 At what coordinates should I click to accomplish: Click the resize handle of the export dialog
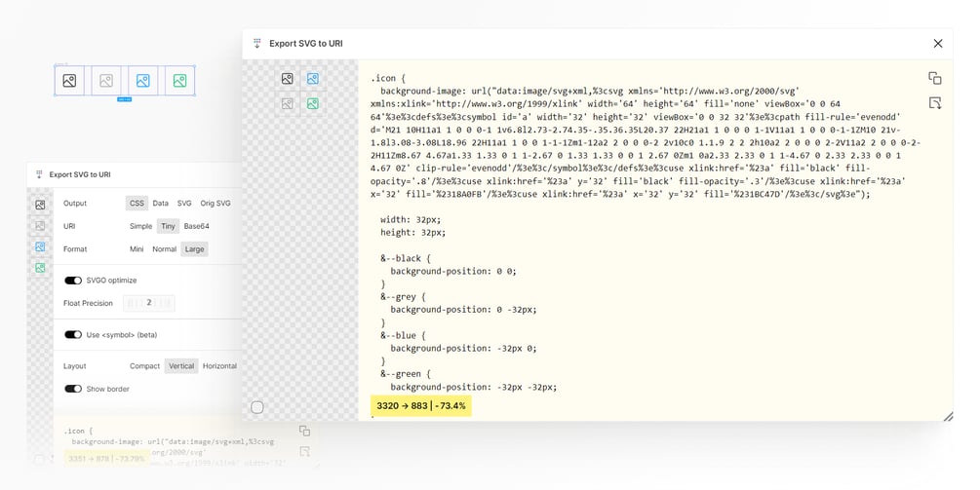[x=947, y=416]
